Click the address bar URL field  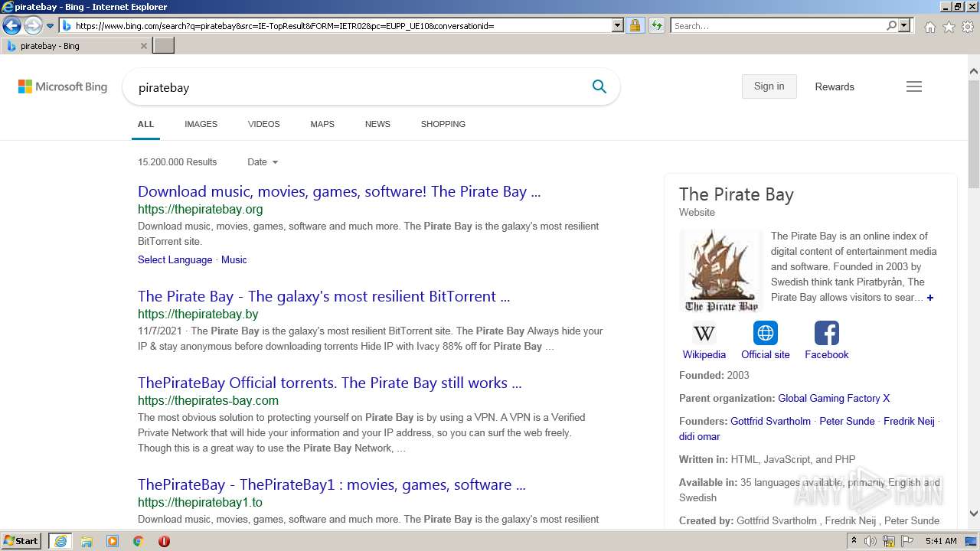coord(341,26)
